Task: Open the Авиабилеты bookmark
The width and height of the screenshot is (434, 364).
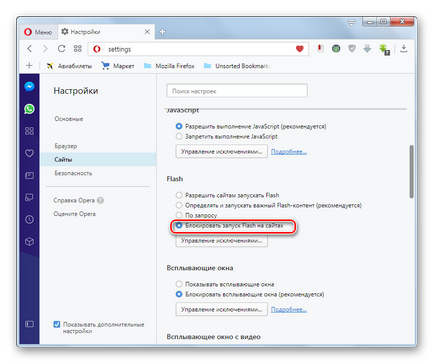Action: tap(69, 66)
